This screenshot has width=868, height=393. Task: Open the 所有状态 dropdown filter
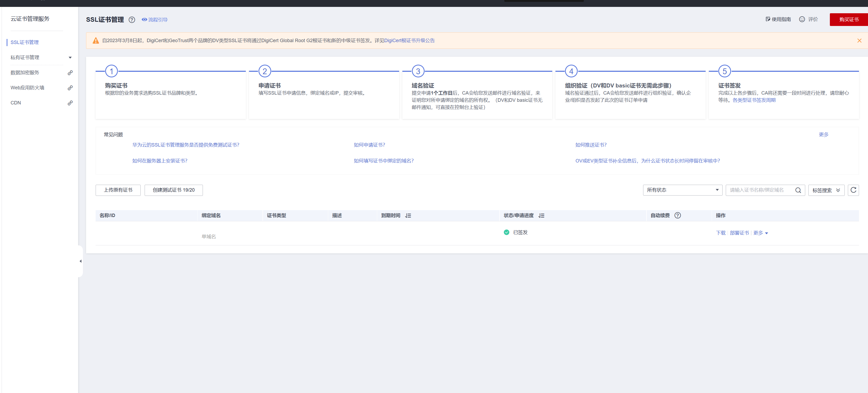click(682, 190)
